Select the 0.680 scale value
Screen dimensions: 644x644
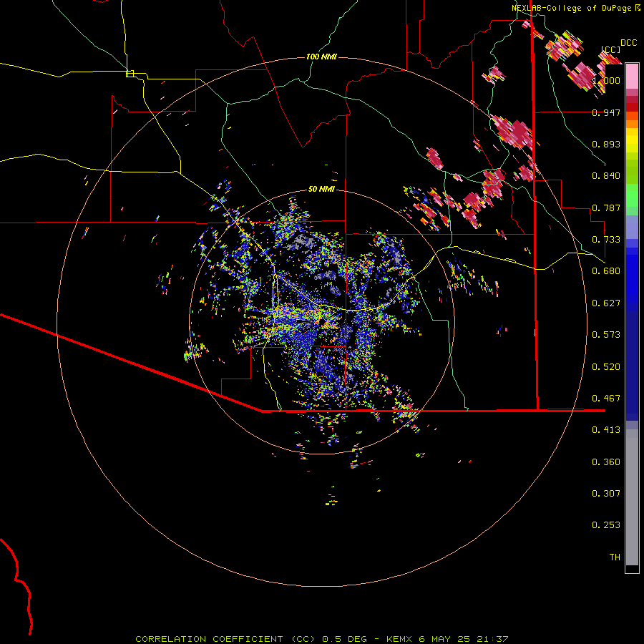pos(606,271)
